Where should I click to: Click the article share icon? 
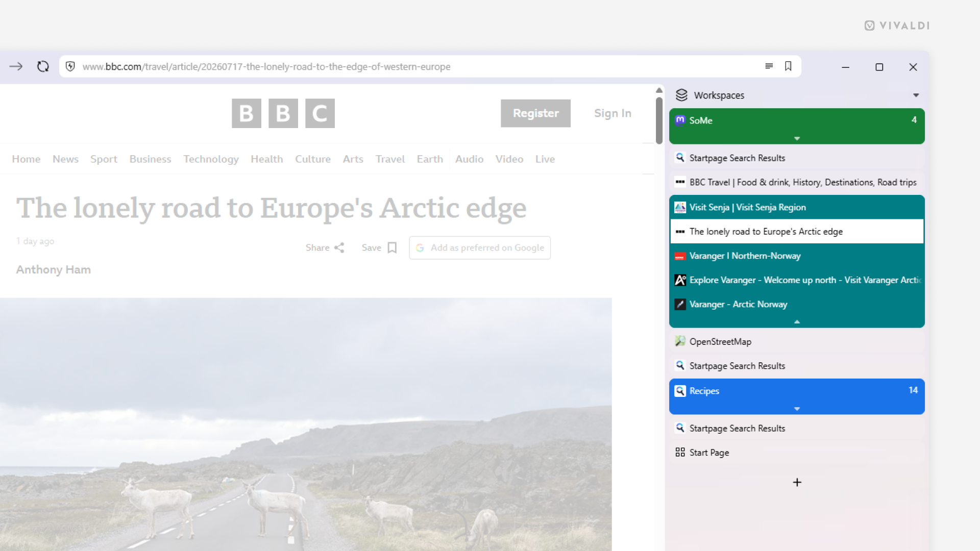(339, 247)
